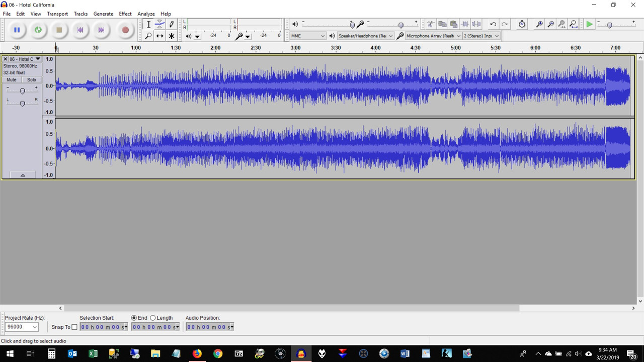
Task: Click the Fit Selection zoom icon
Action: [x=562, y=24]
